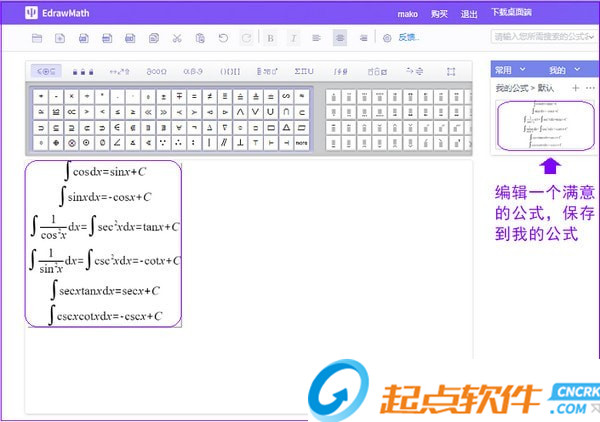Set formula alignment to left

[x=316, y=38]
